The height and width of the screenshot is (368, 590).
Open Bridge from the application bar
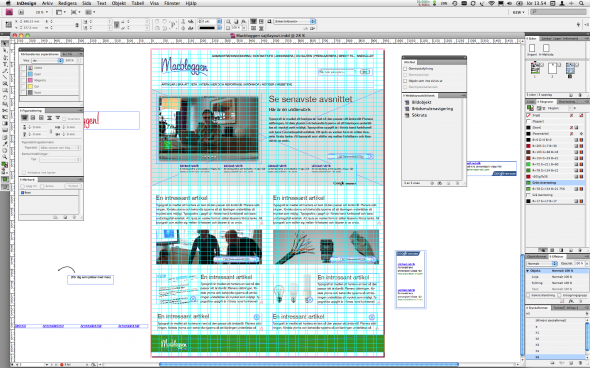click(x=21, y=12)
